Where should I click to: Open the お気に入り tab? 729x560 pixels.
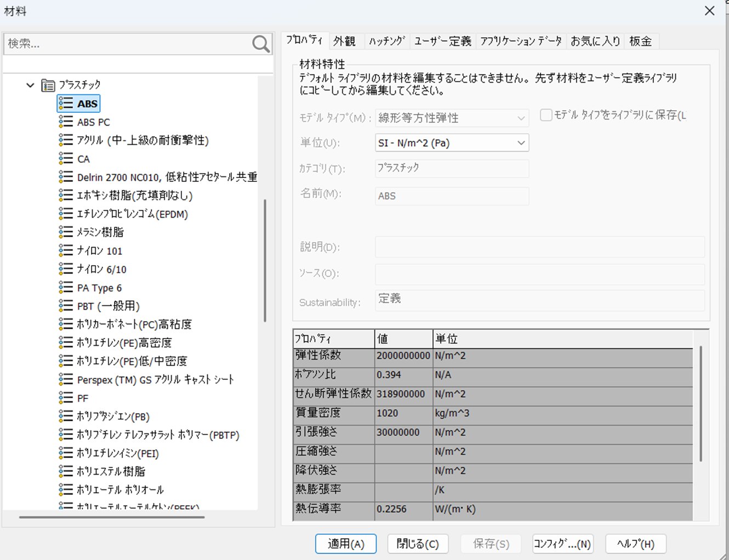tap(595, 41)
